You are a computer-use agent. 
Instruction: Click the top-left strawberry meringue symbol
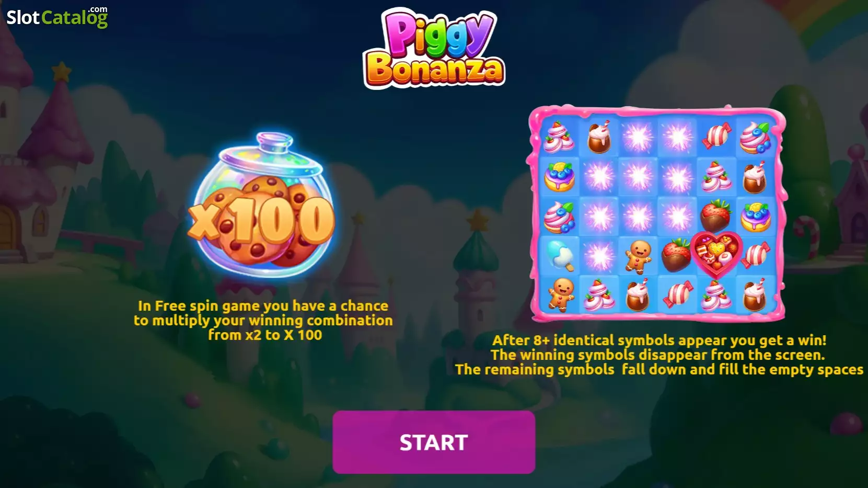(x=559, y=137)
